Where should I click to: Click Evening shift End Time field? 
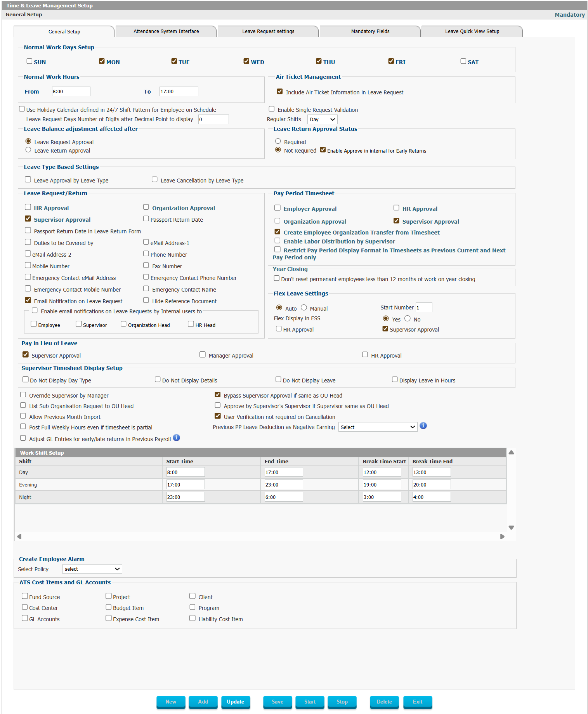click(x=284, y=484)
